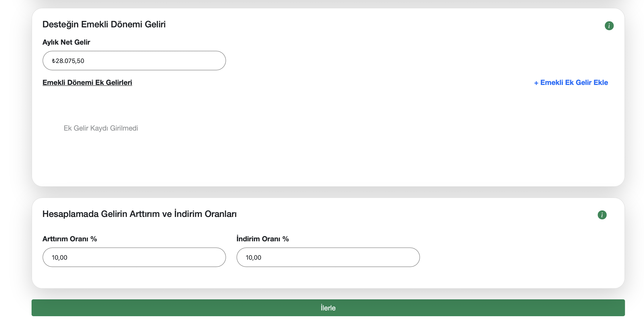Screen dimensions: 644x336
Task: Click the Emekli Ek Gelir Ekle link
Action: pyautogui.click(x=571, y=83)
